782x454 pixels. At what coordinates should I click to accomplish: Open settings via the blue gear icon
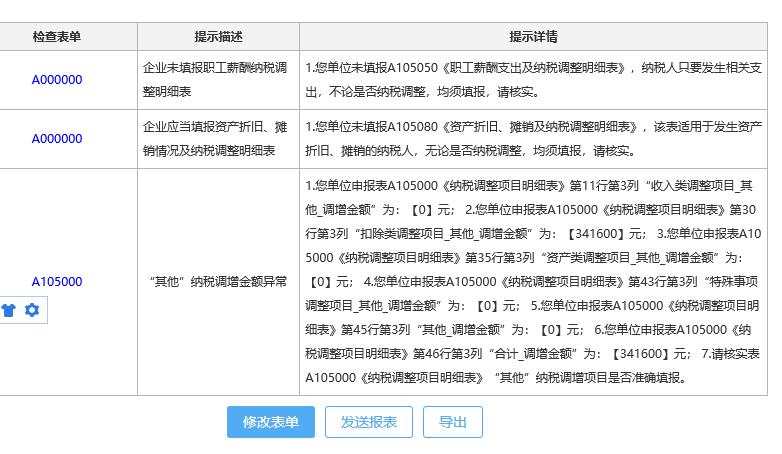tap(32, 310)
